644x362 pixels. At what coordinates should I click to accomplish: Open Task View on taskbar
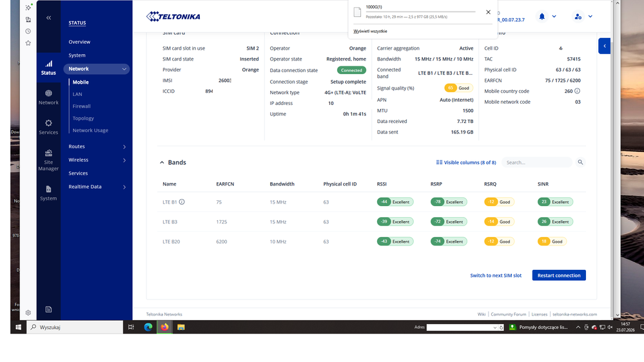coord(131,327)
